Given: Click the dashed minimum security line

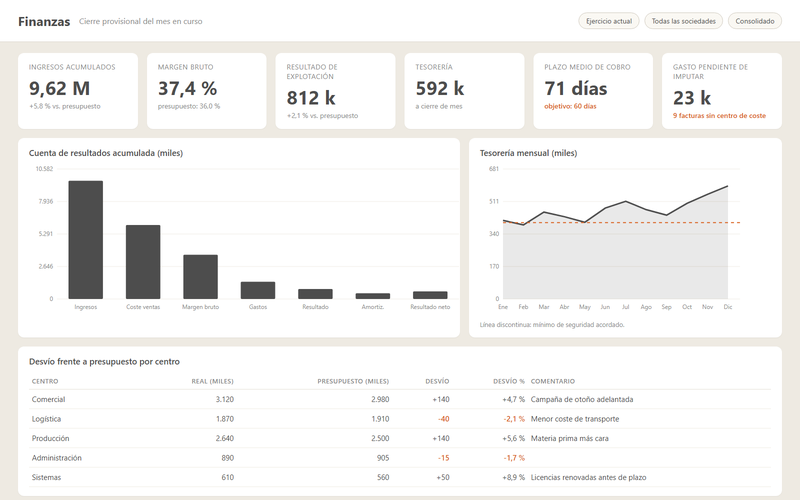Looking at the screenshot, I should pyautogui.click(x=621, y=222).
